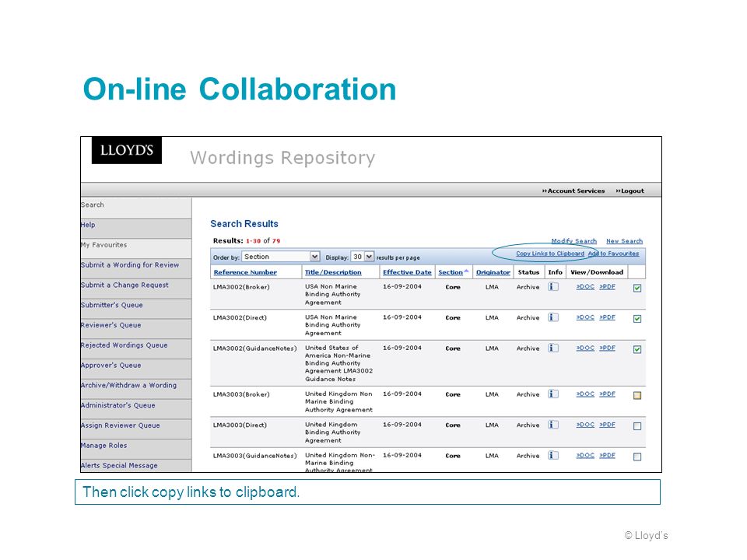Download PDF for LMA3003(Direct)
Image resolution: width=747 pixels, height=560 pixels.
pos(608,425)
